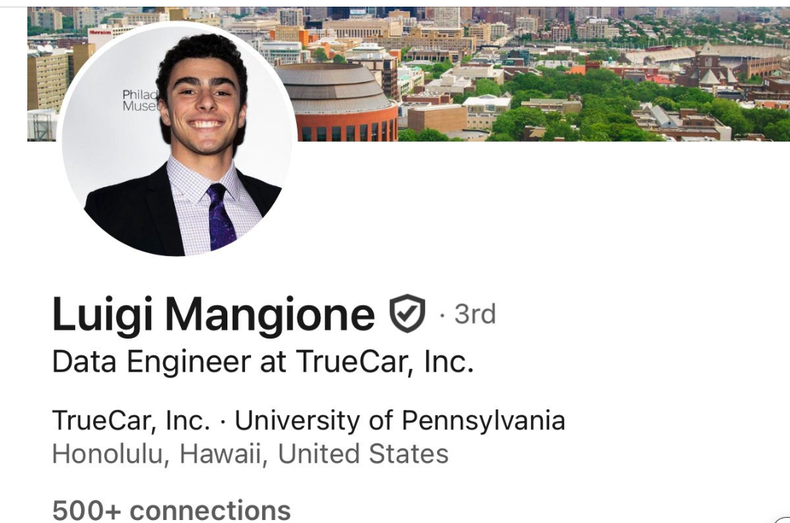790x523 pixels.
Task: Open the circular profile photo
Action: click(177, 140)
